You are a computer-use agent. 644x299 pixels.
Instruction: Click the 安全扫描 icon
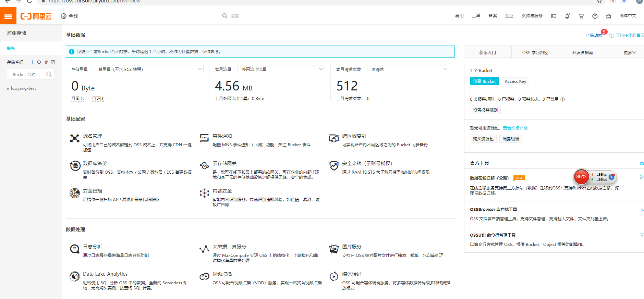coord(75,193)
